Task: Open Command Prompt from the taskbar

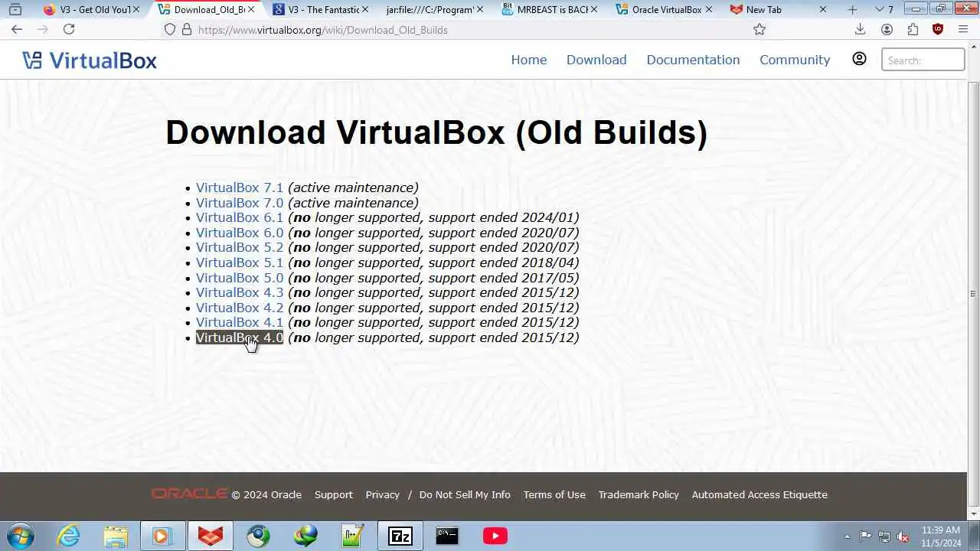Action: tap(447, 536)
